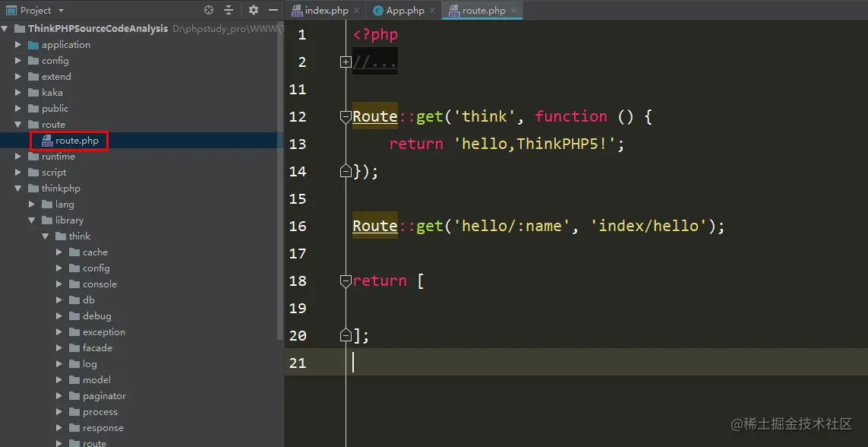
Task: Expand the lang folder arrow
Action: 32,204
